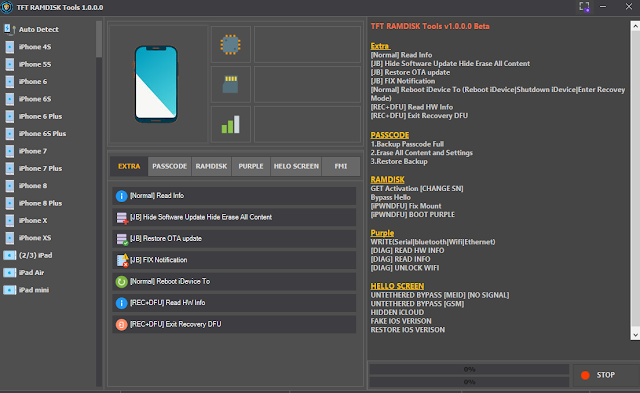Viewport: 640px width, 393px height.
Task: Click the phone illustration image
Action: [156, 84]
